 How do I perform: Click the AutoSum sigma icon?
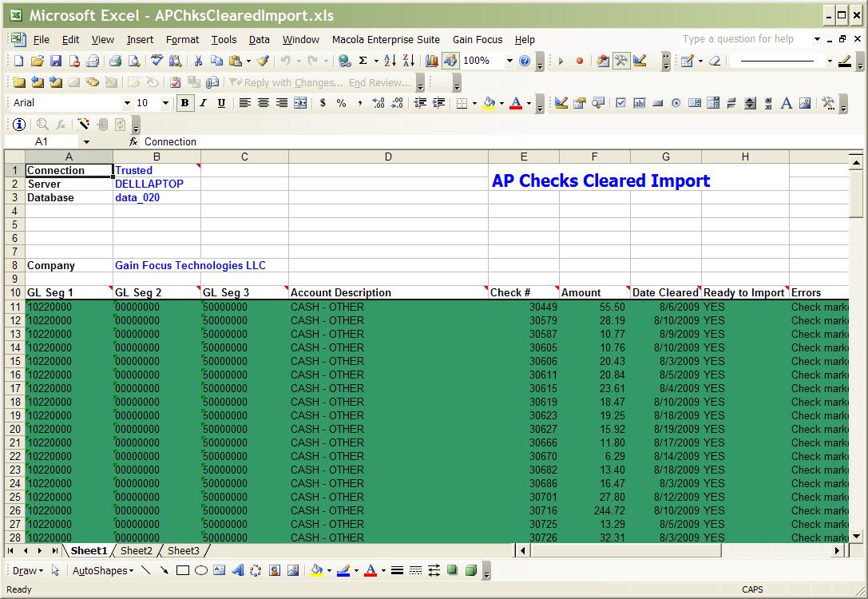point(363,61)
